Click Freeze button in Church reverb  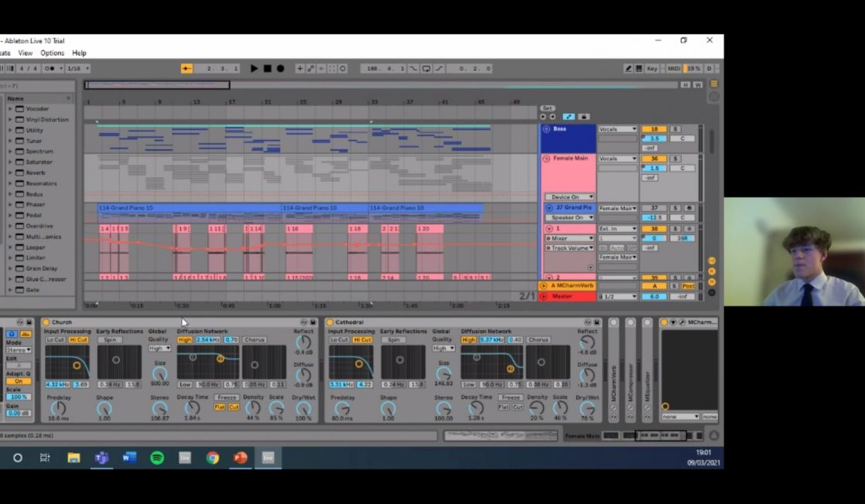(227, 397)
